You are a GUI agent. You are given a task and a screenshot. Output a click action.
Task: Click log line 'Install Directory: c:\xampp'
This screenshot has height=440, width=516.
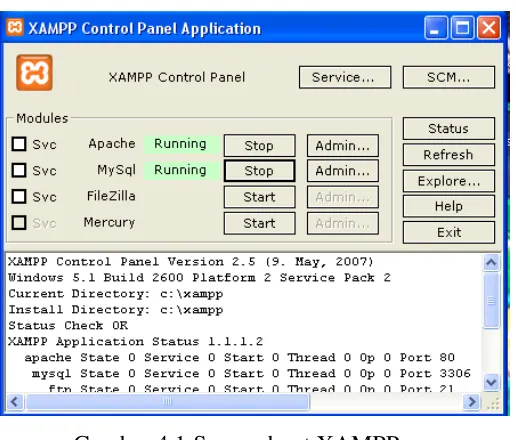pos(116,310)
